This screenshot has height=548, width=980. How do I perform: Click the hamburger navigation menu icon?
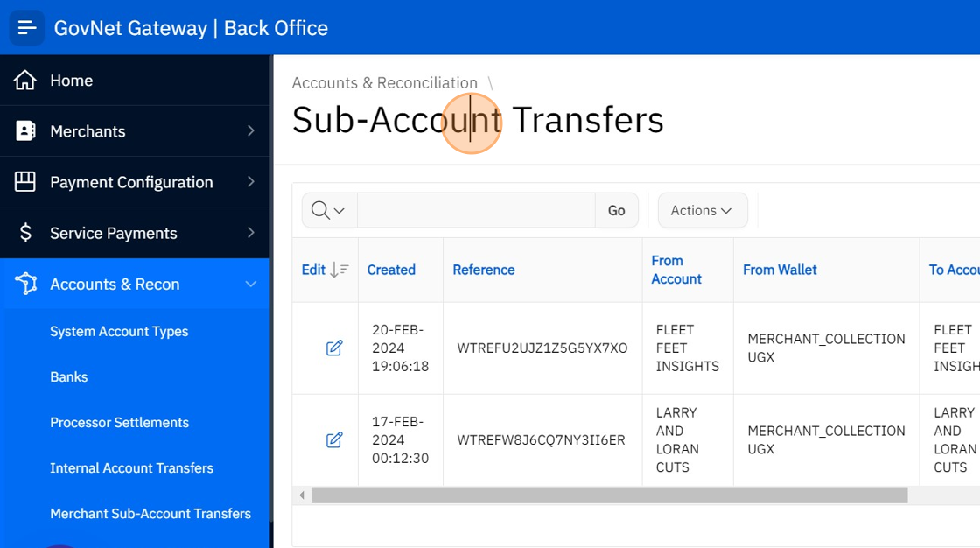point(26,27)
